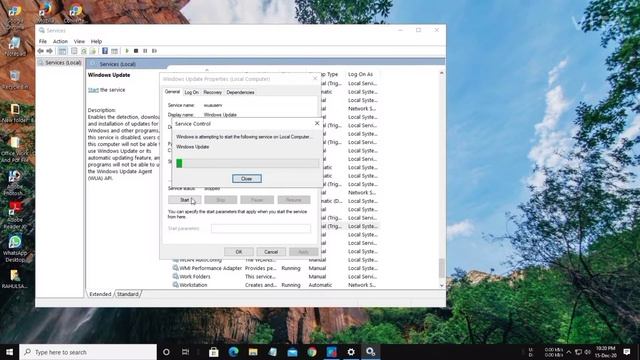Click the Start the service link

point(93,90)
